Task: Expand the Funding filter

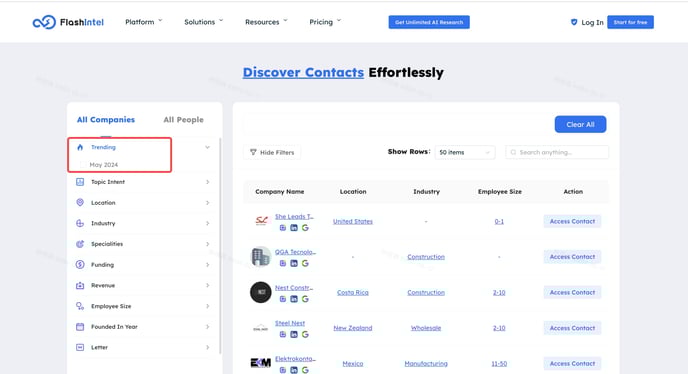Action: tap(208, 264)
